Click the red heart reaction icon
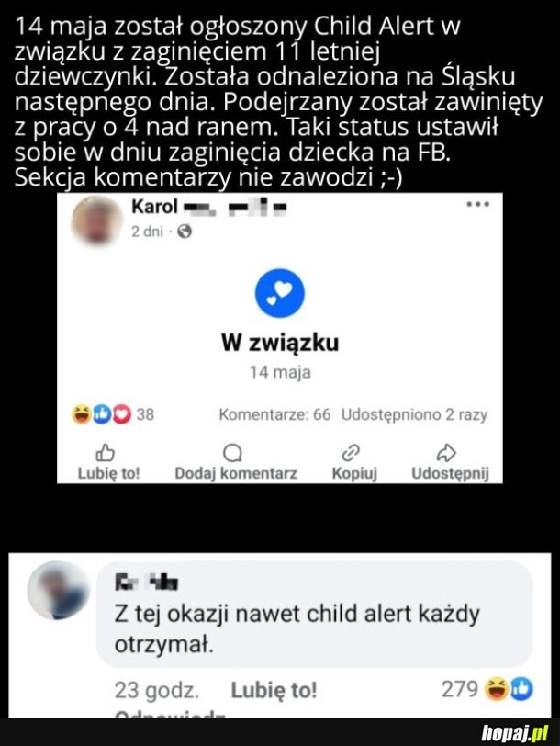This screenshot has height=746, width=560. (x=122, y=414)
